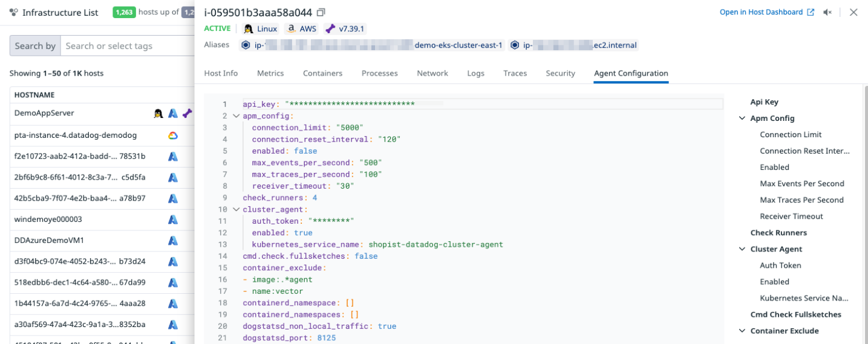Click the Google Cloud icon for pta-instance-4

[x=172, y=135]
